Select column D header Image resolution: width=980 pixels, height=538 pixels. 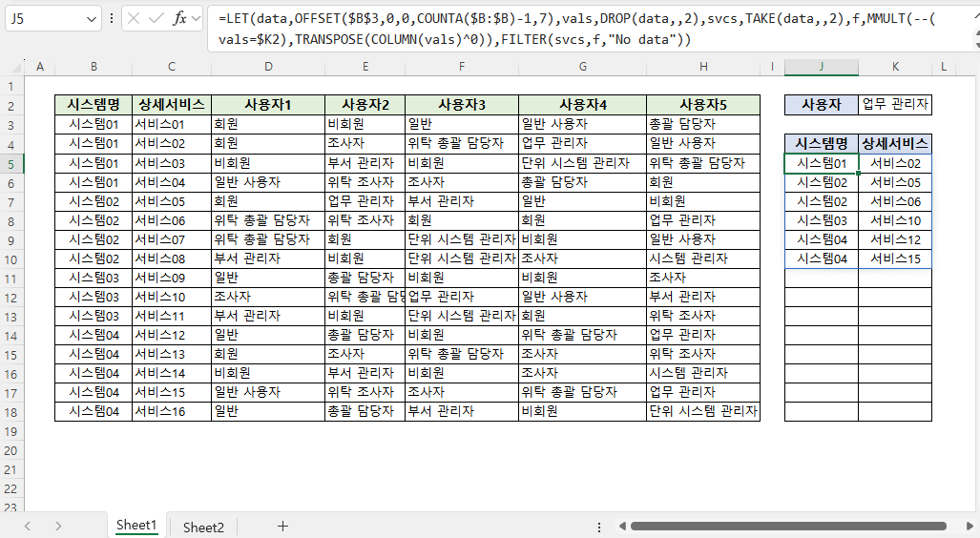(x=268, y=66)
